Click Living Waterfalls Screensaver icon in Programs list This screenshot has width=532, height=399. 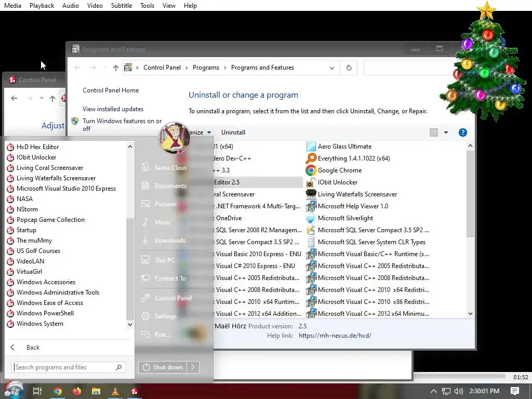pyautogui.click(x=311, y=194)
